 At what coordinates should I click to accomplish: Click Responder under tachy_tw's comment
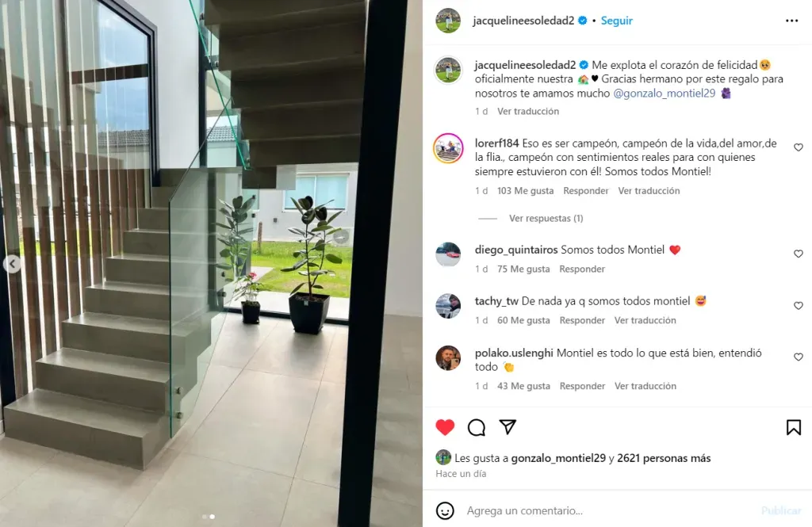coord(581,320)
